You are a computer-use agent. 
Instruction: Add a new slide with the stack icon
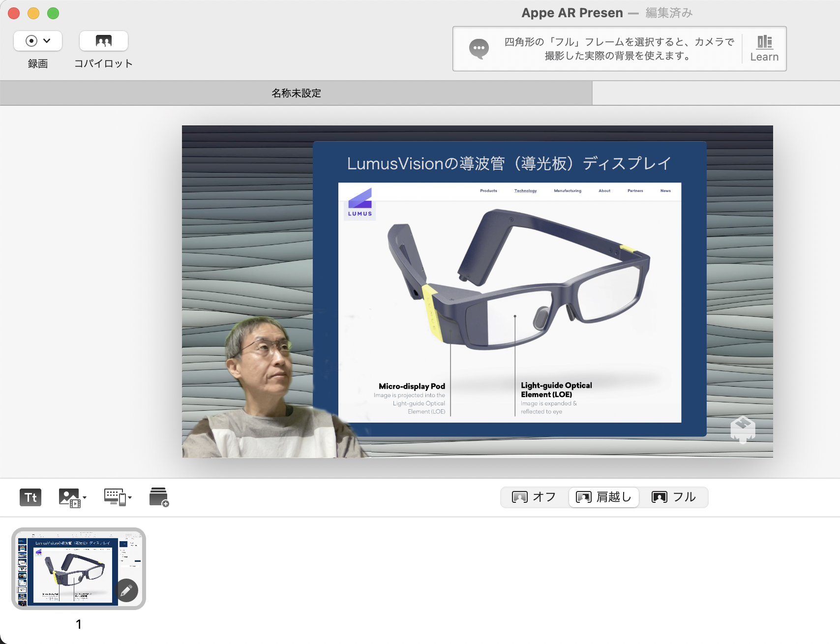(159, 497)
